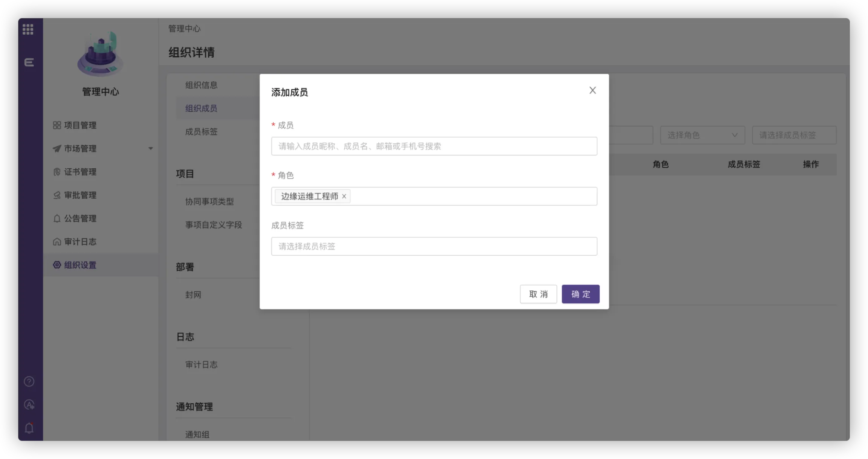
Task: Open 证书管理 menu item
Action: [80, 172]
